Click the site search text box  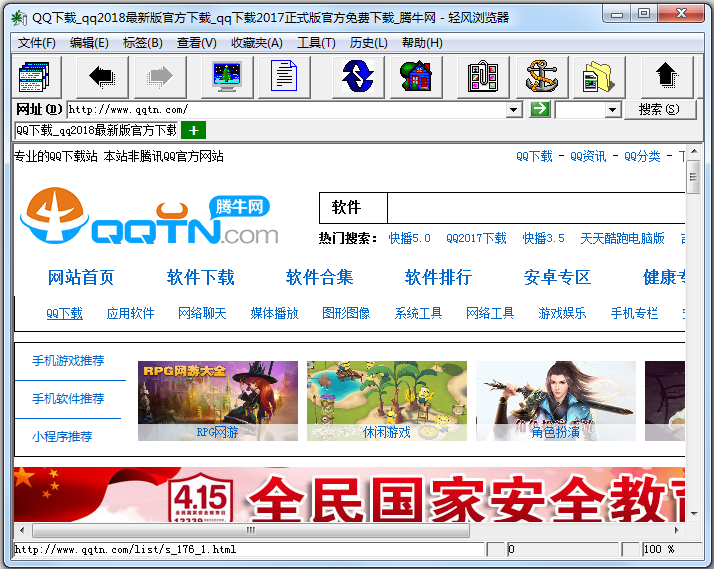pos(536,208)
